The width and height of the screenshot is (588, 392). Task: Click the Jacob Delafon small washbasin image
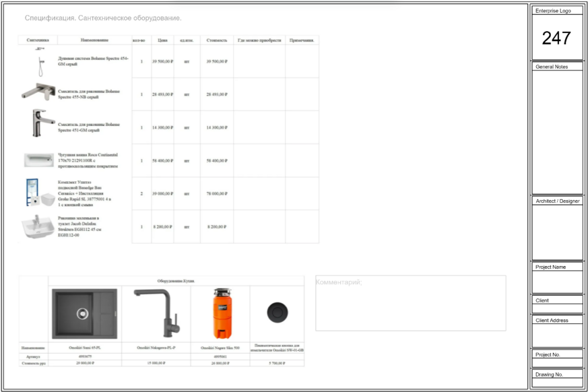pyautogui.click(x=38, y=226)
